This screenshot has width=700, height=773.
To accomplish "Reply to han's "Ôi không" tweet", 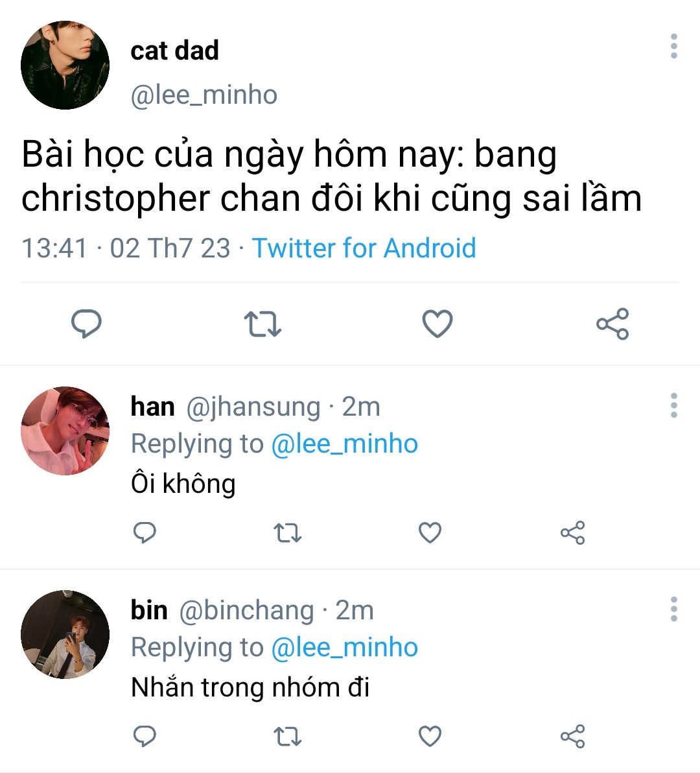I will pyautogui.click(x=145, y=532).
